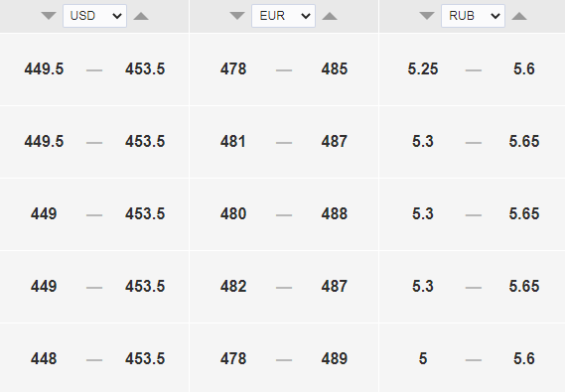This screenshot has width=565, height=392.
Task: Select the EUR buy rate 482
Action: (233, 287)
